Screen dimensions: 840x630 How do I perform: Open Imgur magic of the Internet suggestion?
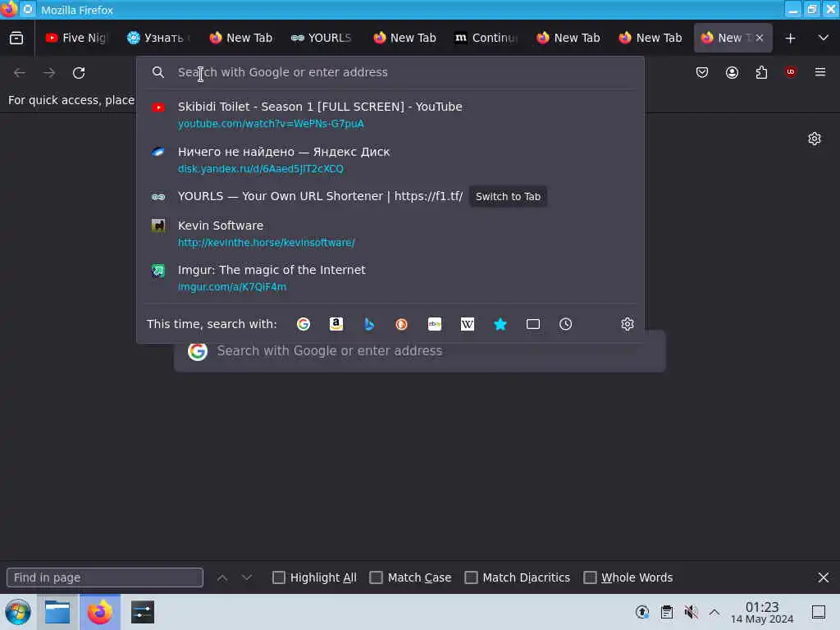tap(390, 278)
